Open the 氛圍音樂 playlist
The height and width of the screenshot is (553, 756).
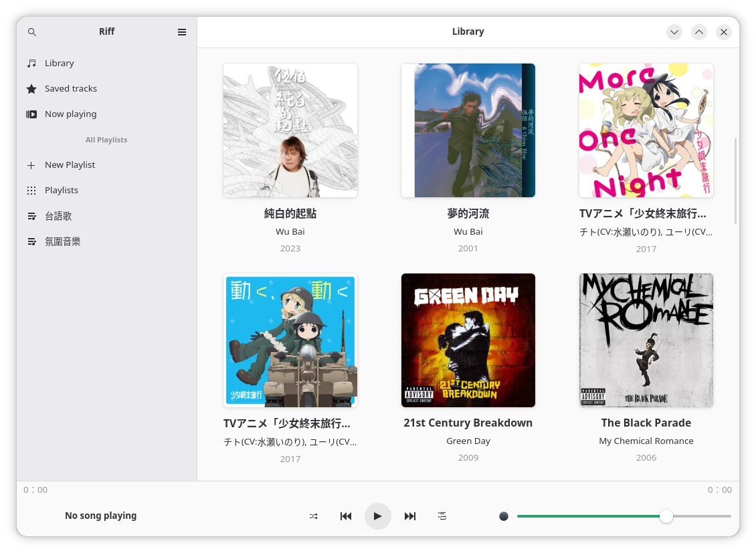point(62,241)
